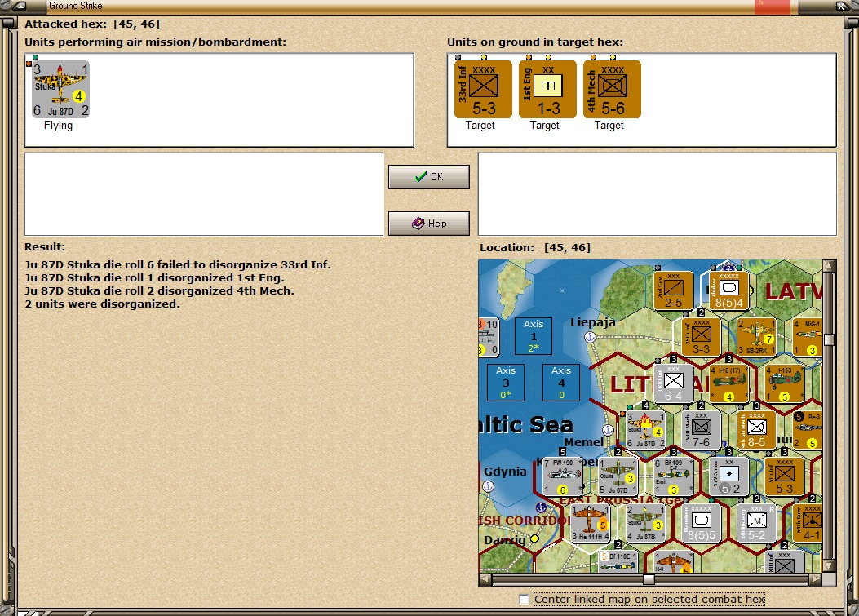Click the down arrow of map vertical scrollbar
This screenshot has width=859, height=616.
point(829,566)
